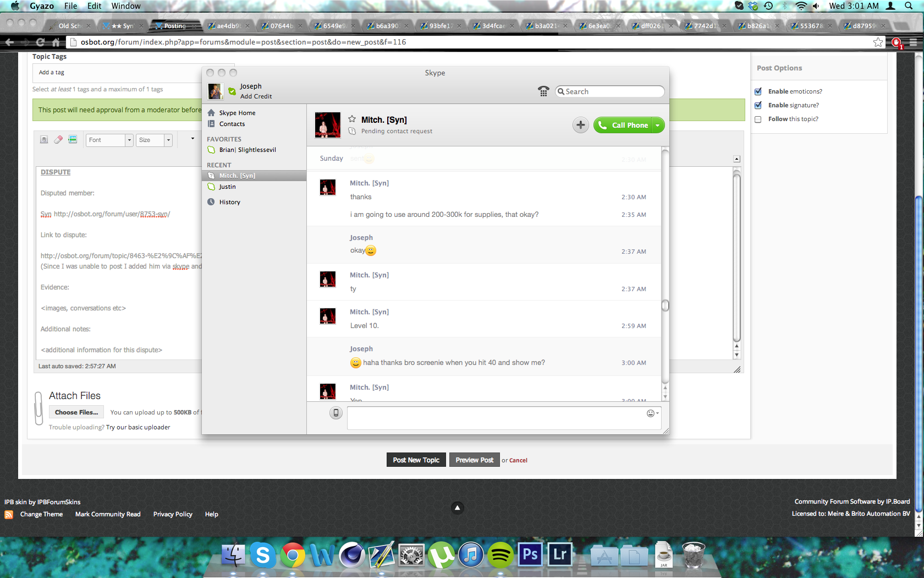Click the Skype Search field
The image size is (924, 578).
pyautogui.click(x=610, y=91)
